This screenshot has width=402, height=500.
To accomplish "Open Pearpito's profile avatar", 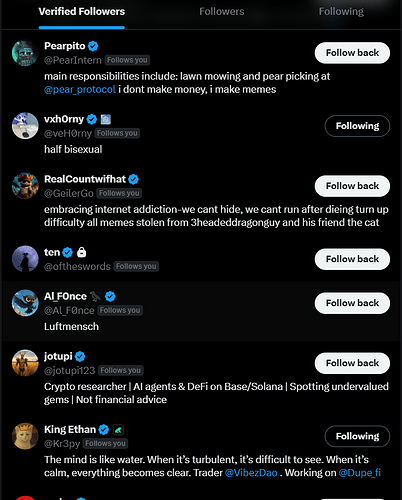I will pyautogui.click(x=25, y=53).
